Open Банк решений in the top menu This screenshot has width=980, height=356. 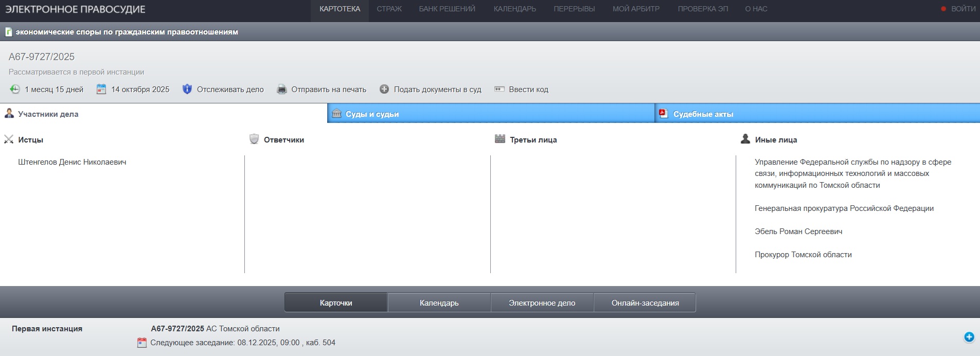[447, 9]
